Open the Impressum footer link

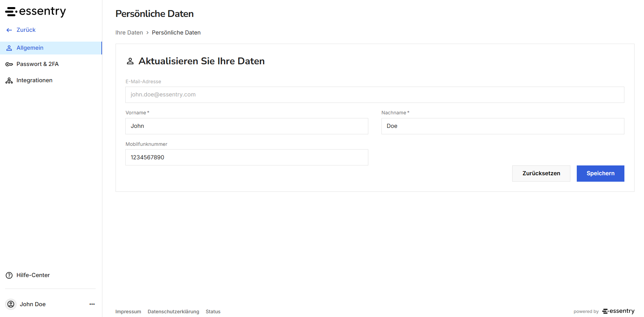pos(128,312)
